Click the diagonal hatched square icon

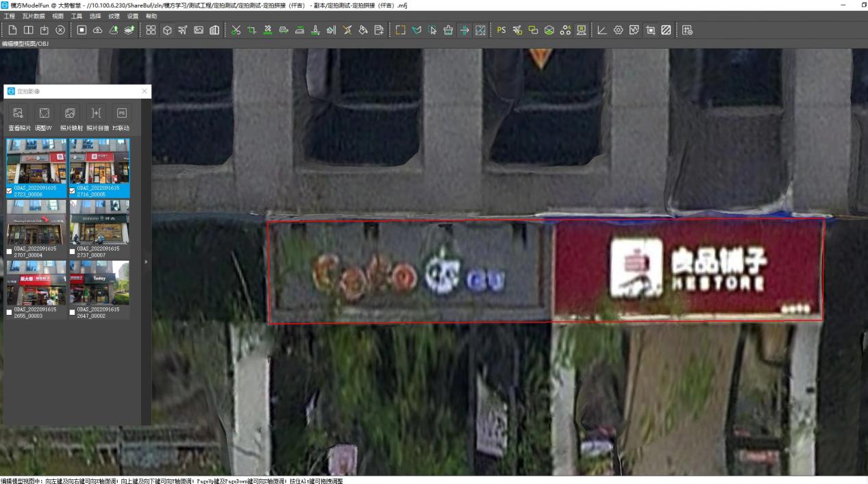666,30
